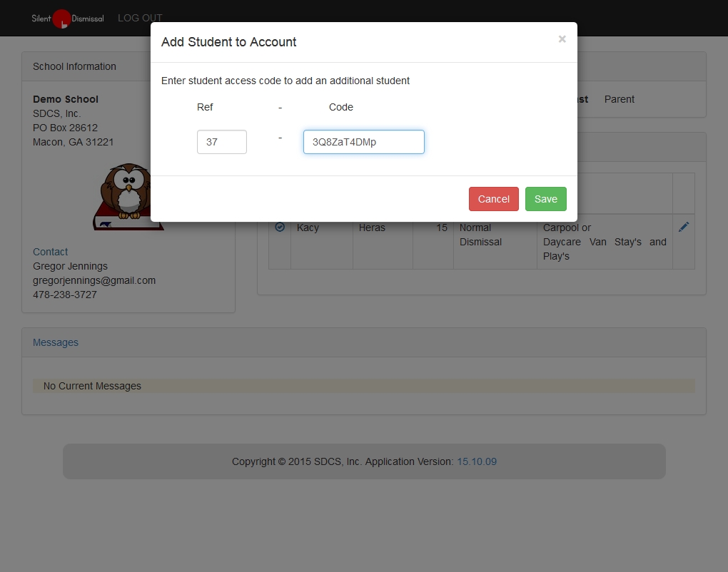The height and width of the screenshot is (572, 728).
Task: Click the check circle icon beside Kacy
Action: click(x=280, y=227)
